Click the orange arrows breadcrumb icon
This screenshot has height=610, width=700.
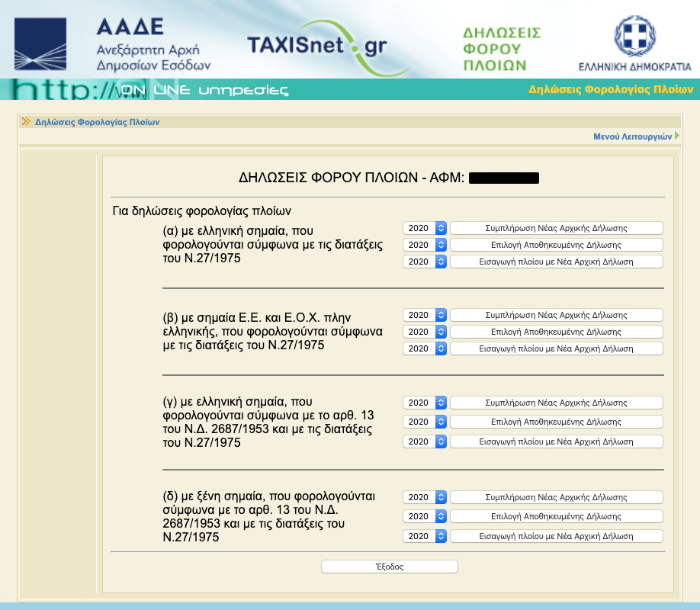[26, 121]
